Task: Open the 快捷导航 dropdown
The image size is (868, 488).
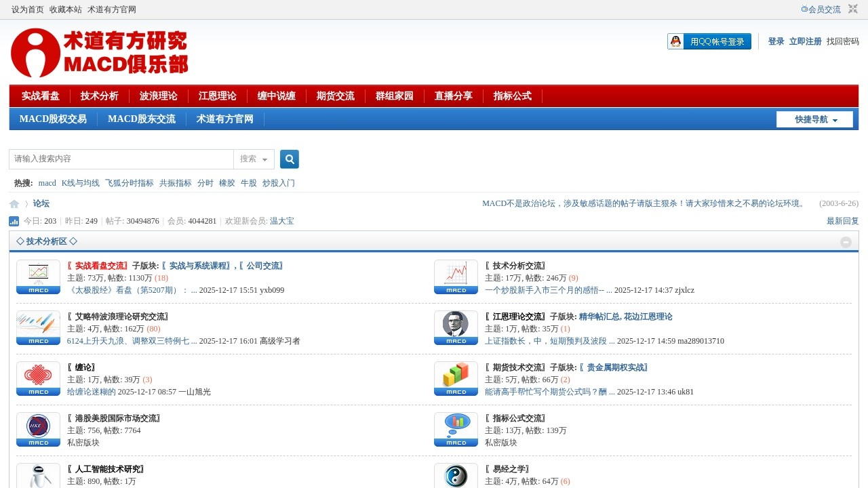Action: click(x=814, y=119)
